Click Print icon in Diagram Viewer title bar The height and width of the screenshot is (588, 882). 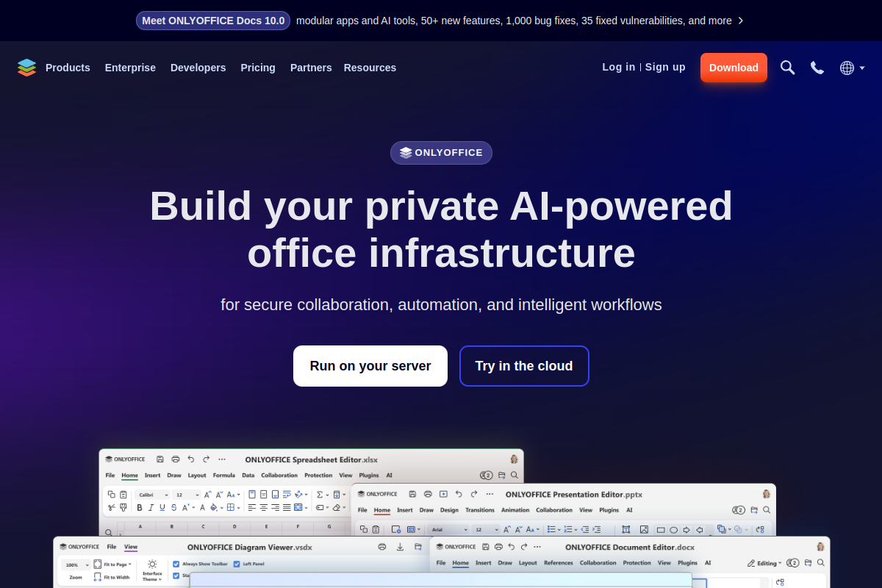(x=381, y=547)
